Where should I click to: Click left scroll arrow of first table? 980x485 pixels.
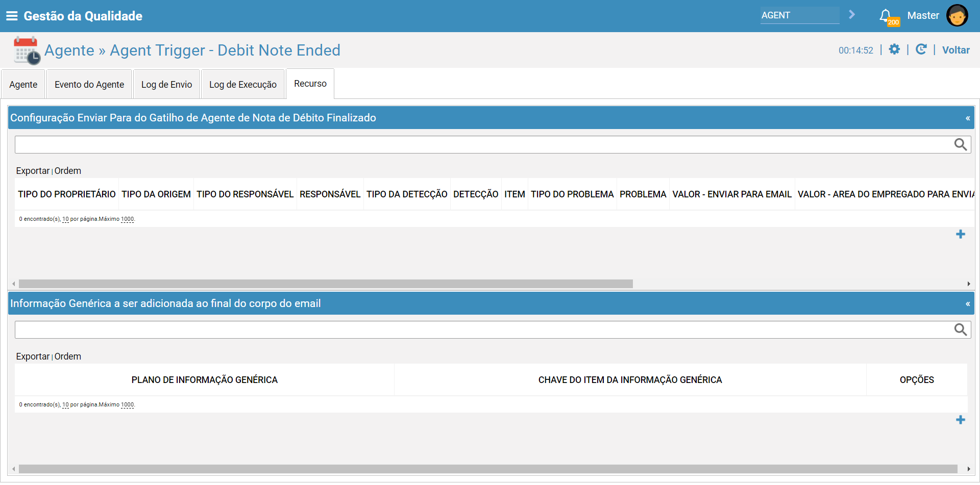coord(14,284)
